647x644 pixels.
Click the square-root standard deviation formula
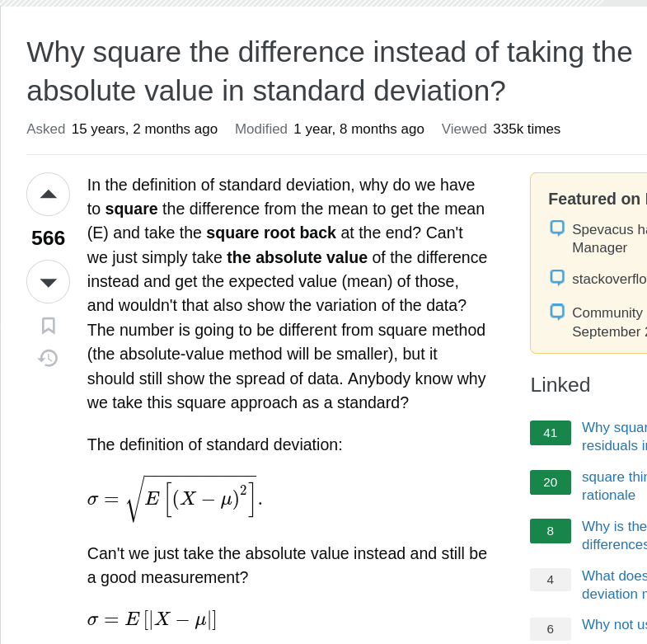tap(175, 498)
